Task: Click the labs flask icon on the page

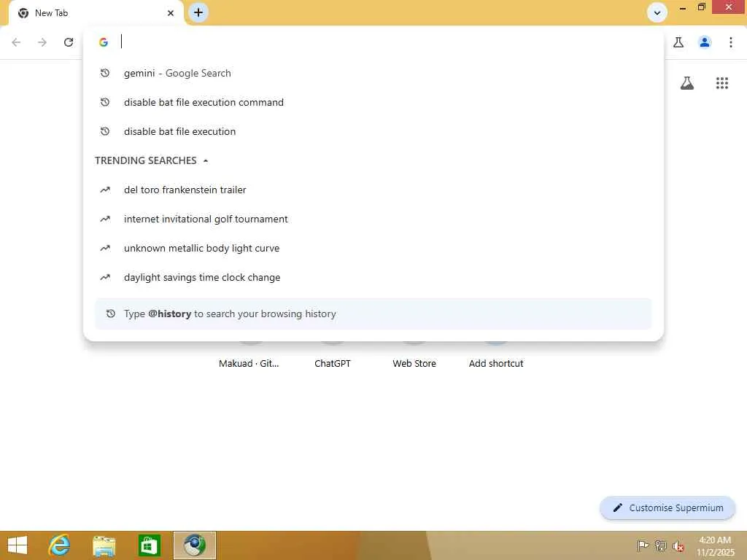Action: pyautogui.click(x=687, y=83)
